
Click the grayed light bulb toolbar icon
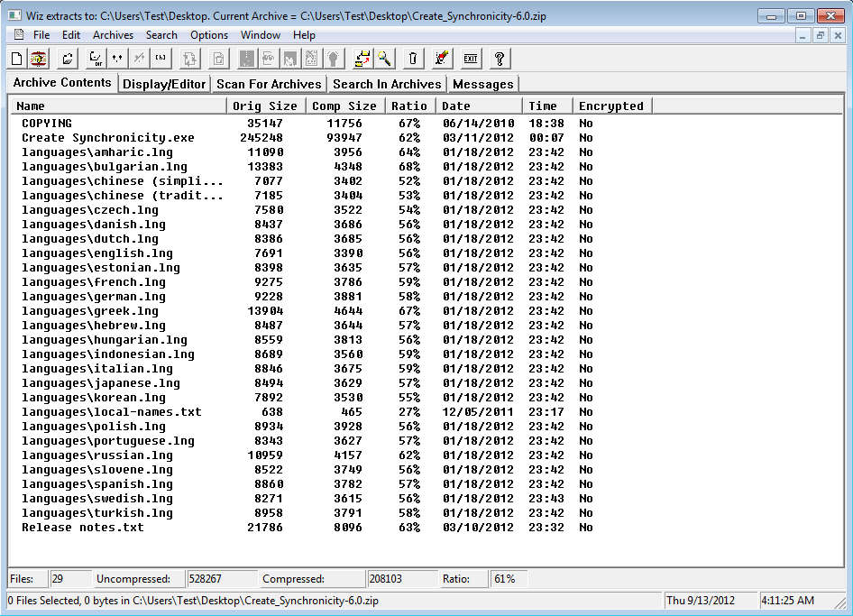click(x=334, y=59)
